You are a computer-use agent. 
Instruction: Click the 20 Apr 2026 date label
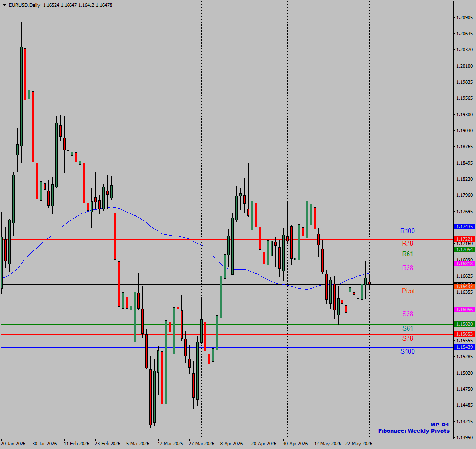pyautogui.click(x=264, y=444)
